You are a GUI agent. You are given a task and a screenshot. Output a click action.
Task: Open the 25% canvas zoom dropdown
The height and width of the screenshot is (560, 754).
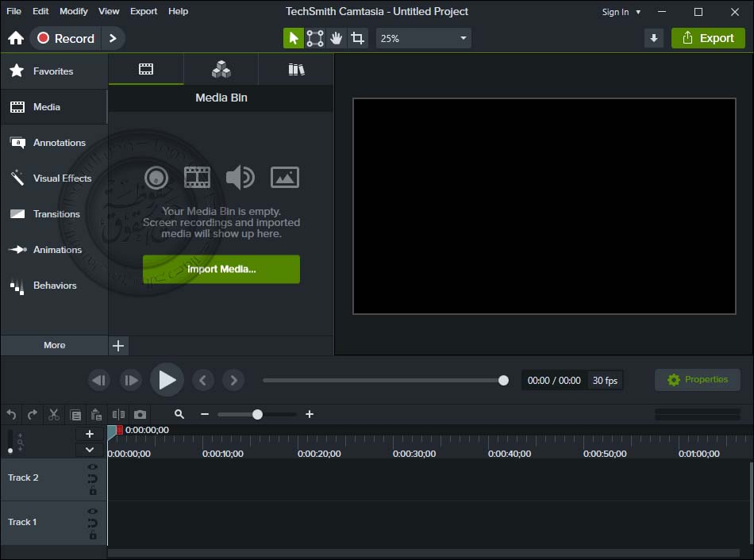coord(423,38)
